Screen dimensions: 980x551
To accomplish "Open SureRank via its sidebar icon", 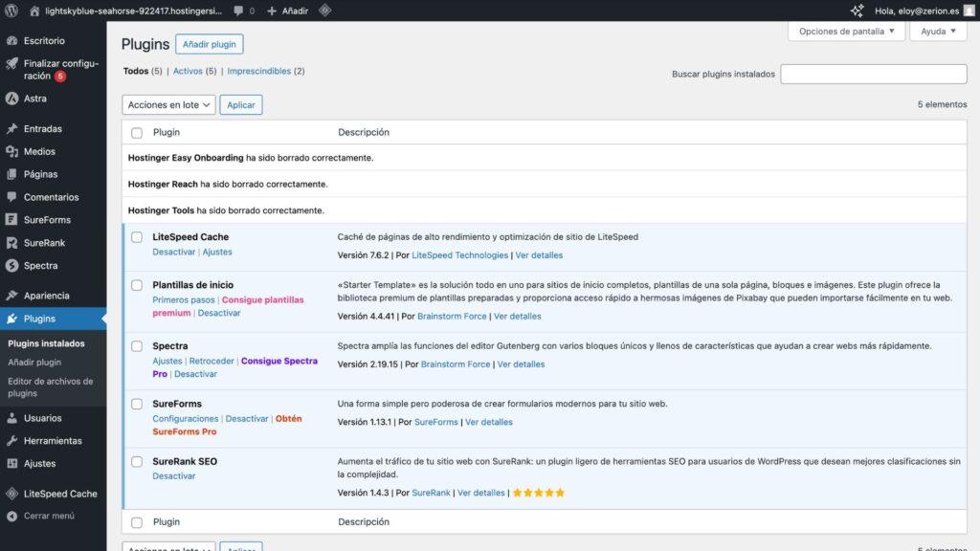I will coord(11,242).
